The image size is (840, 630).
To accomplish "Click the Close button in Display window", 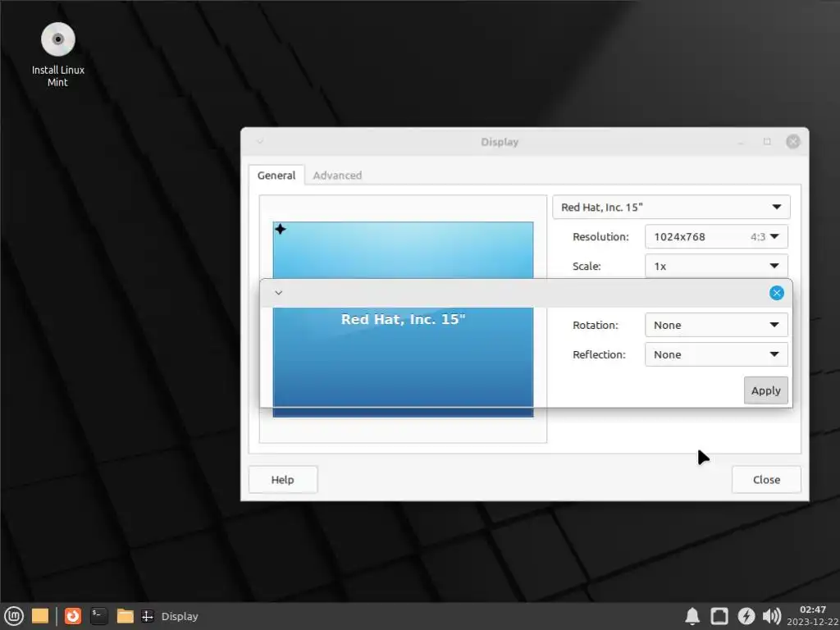I will pos(767,479).
